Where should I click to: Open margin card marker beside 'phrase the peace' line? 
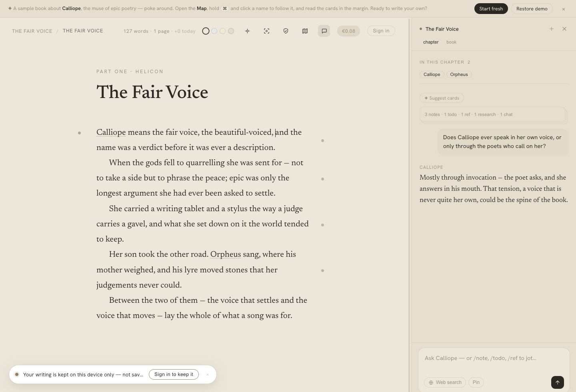pos(322,179)
